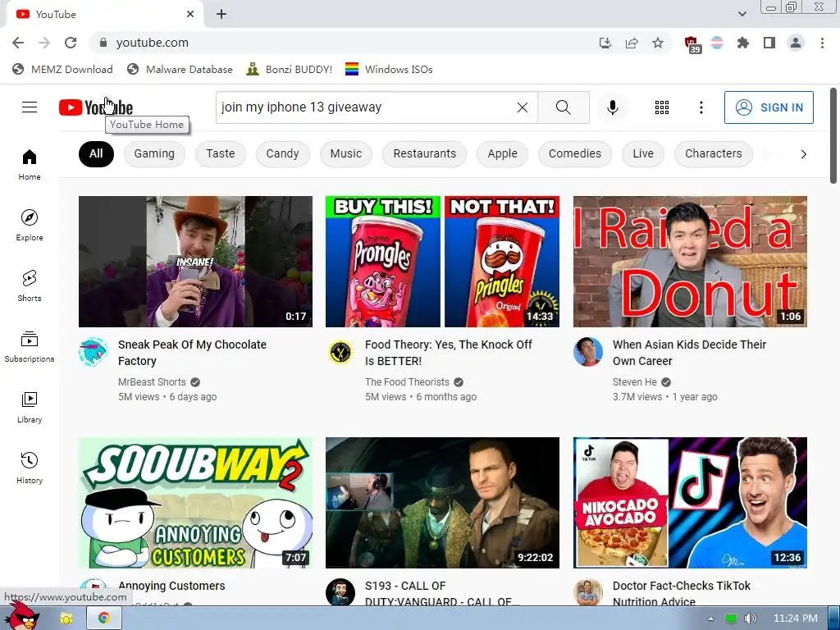This screenshot has height=630, width=840.
Task: Show hidden tray icons arrow
Action: point(710,619)
